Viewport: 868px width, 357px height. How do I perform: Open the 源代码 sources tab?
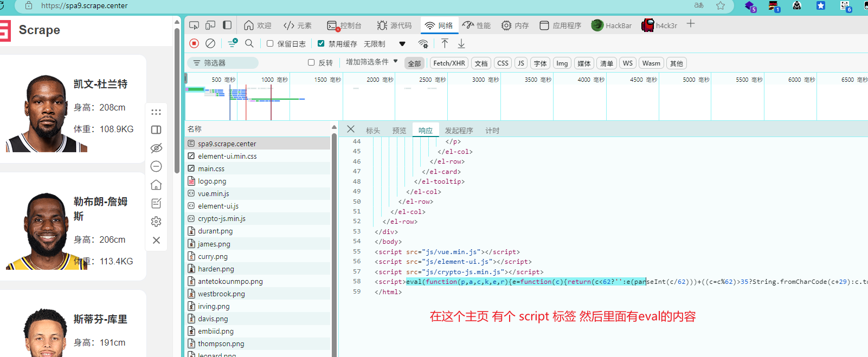394,25
